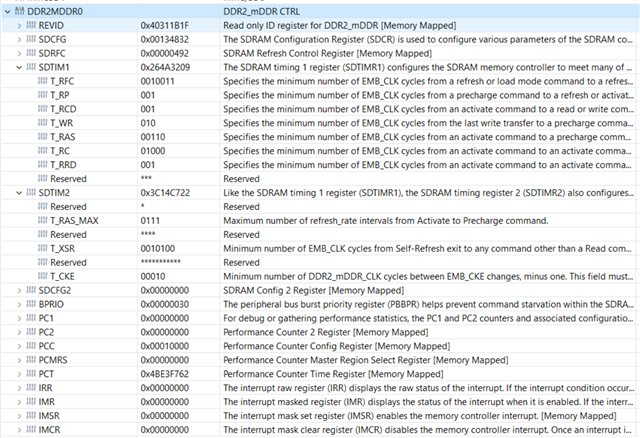Expand the IMCR register
This screenshot has width=640, height=438.
(19, 429)
